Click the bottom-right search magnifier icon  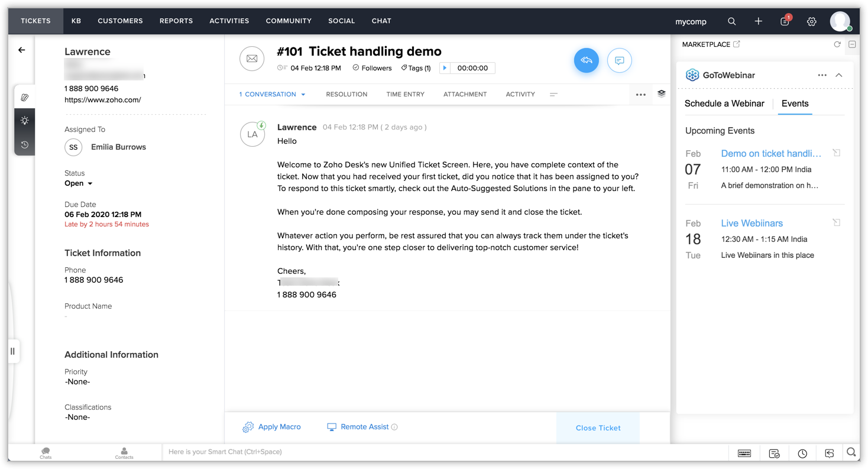(851, 452)
